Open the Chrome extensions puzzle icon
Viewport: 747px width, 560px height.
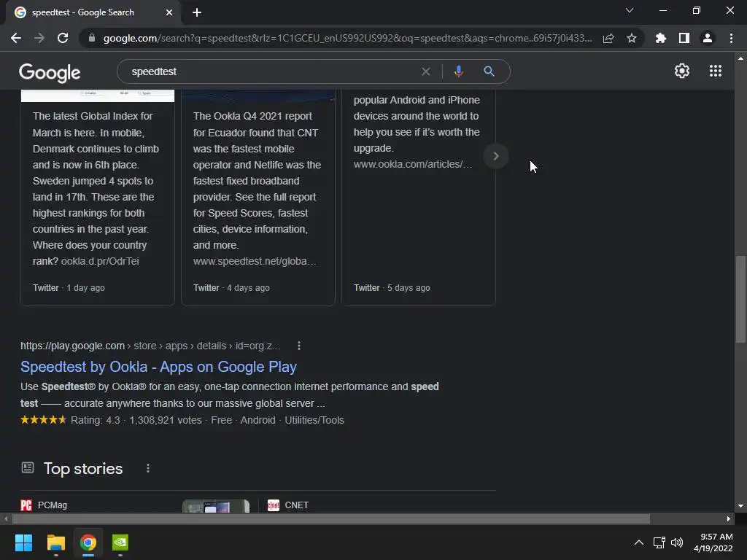click(661, 38)
